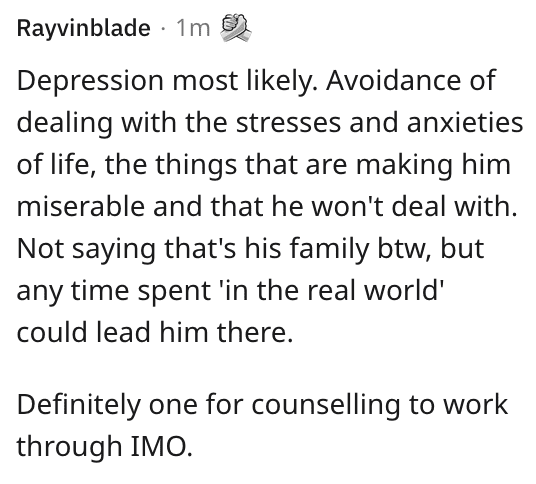Click the words 'of life,' in the comment

[56, 164]
